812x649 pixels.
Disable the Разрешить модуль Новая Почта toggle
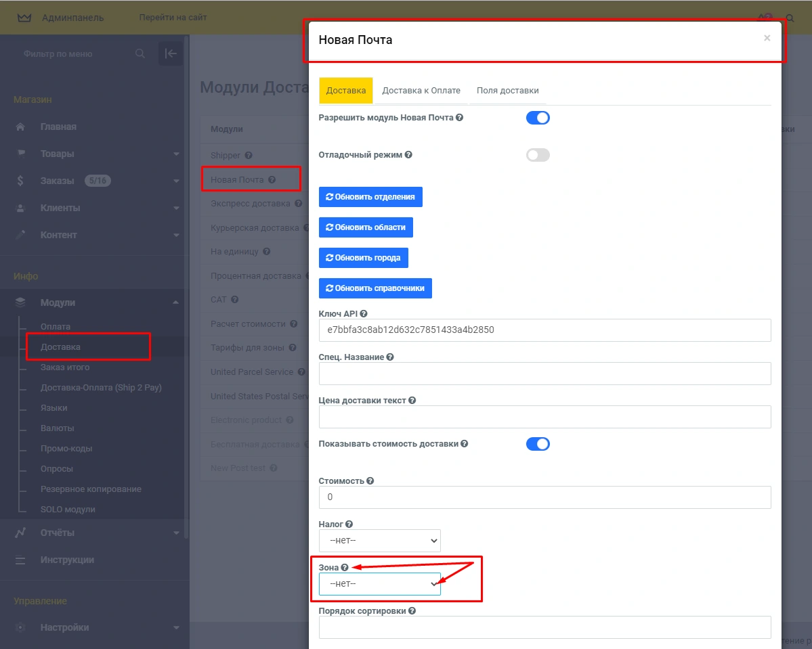(538, 118)
